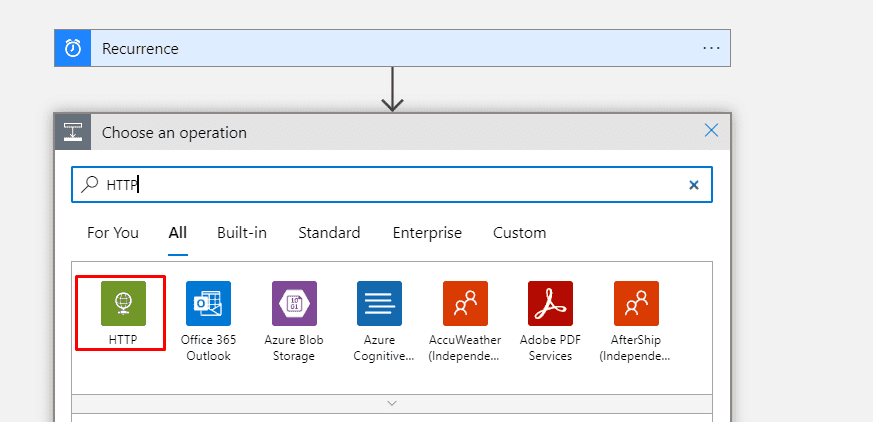Switch to the Custom tab

tap(519, 233)
